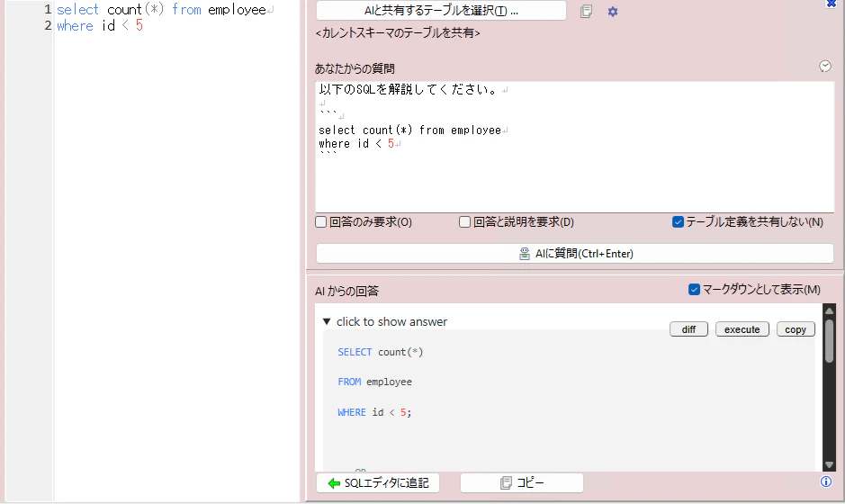Click the AI からの回答 label
This screenshot has height=504, width=845.
pyautogui.click(x=346, y=291)
